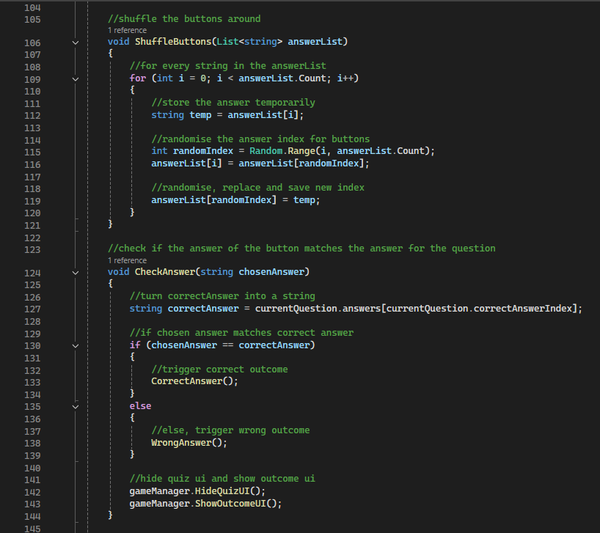This screenshot has width=600, height=533.
Task: Click the comment '//else, trigger wrong outcome'
Action: coord(230,430)
